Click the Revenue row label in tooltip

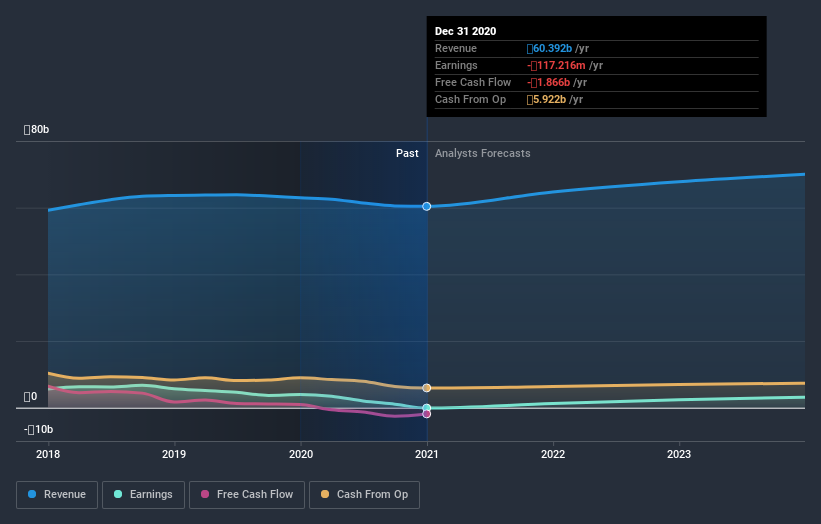(x=456, y=48)
